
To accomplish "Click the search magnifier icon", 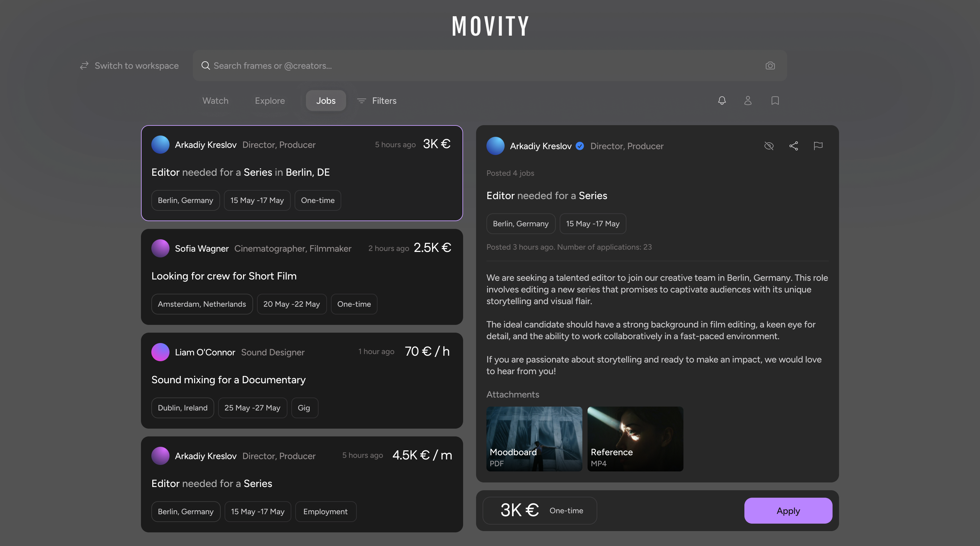I will coord(205,65).
